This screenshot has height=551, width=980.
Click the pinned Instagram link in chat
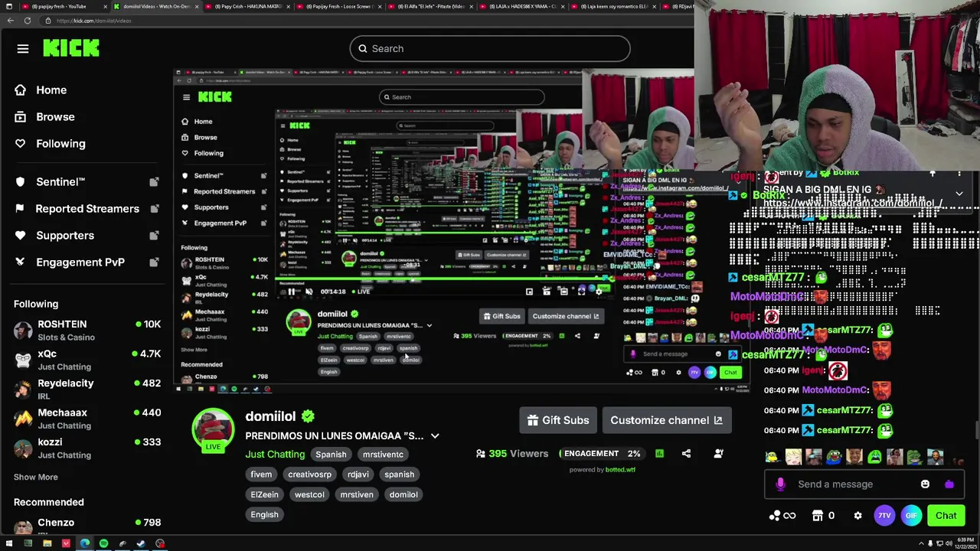[853, 203]
